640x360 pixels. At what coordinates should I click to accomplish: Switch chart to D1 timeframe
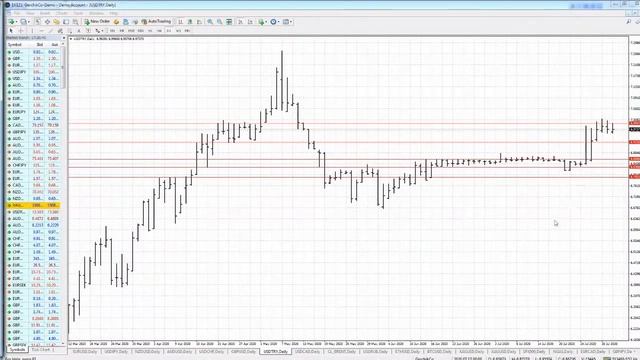coord(169,31)
